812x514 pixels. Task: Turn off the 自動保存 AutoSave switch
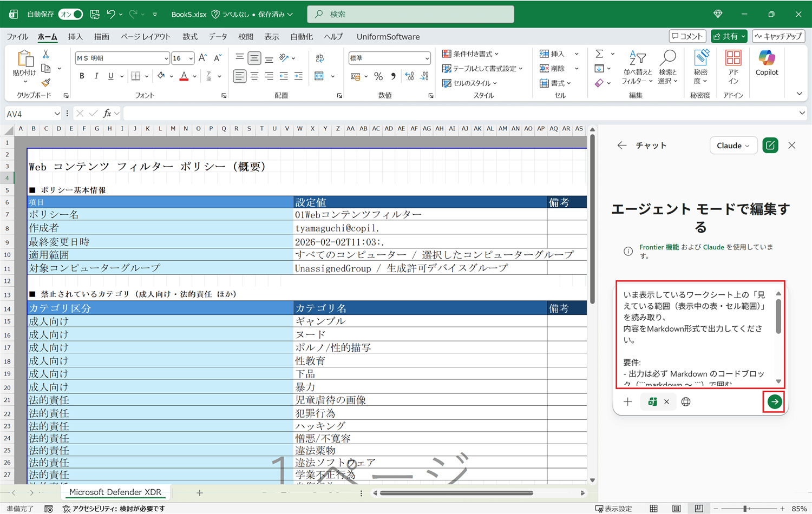pos(71,14)
